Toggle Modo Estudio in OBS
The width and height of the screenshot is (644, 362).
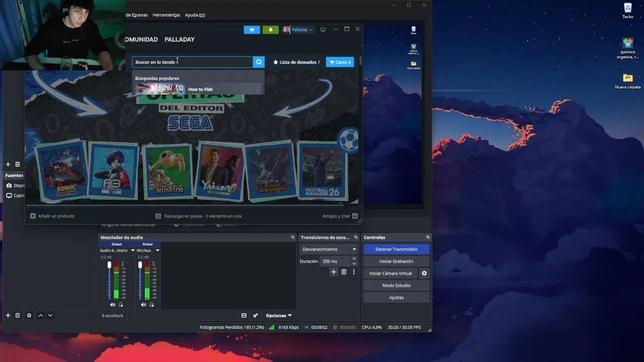[396, 286]
